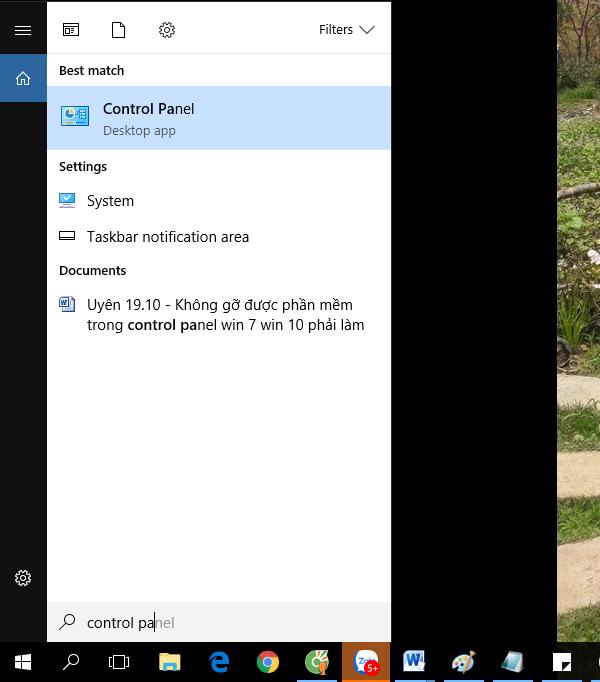Click the Windows Start button

[23, 662]
